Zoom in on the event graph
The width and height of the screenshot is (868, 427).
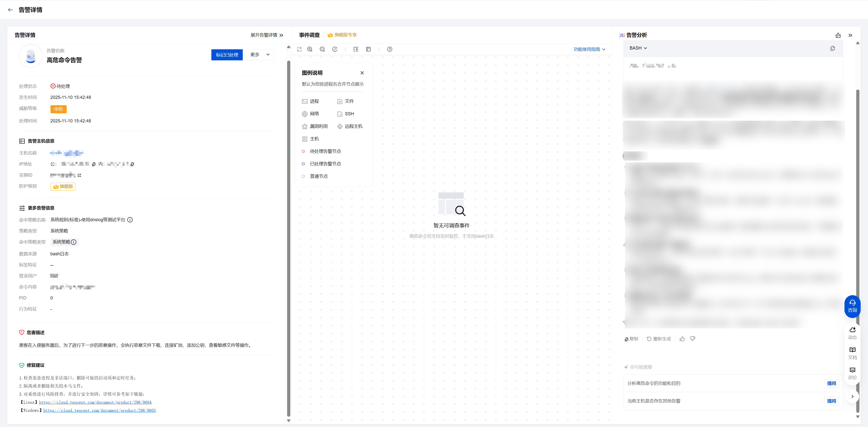pyautogui.click(x=310, y=49)
